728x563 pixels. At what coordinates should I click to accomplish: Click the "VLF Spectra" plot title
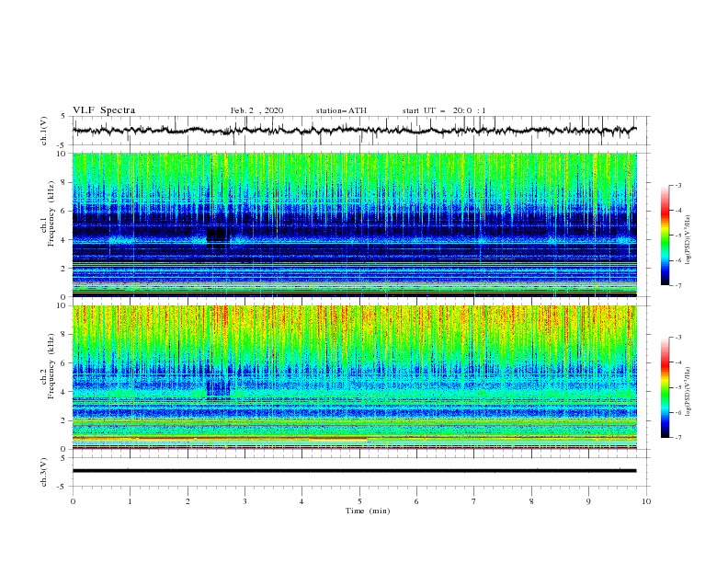(x=104, y=110)
